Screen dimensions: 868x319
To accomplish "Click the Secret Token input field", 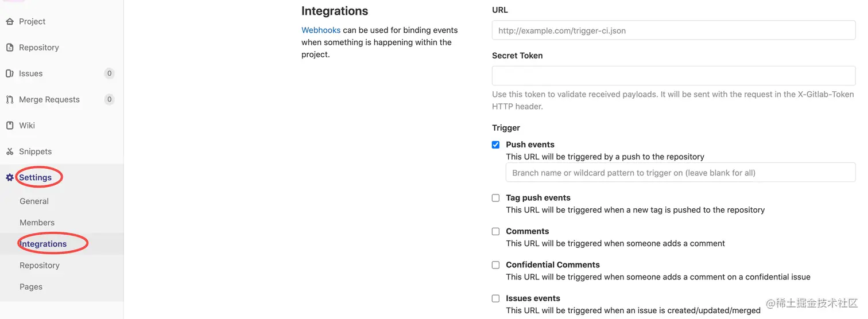I will (673, 76).
